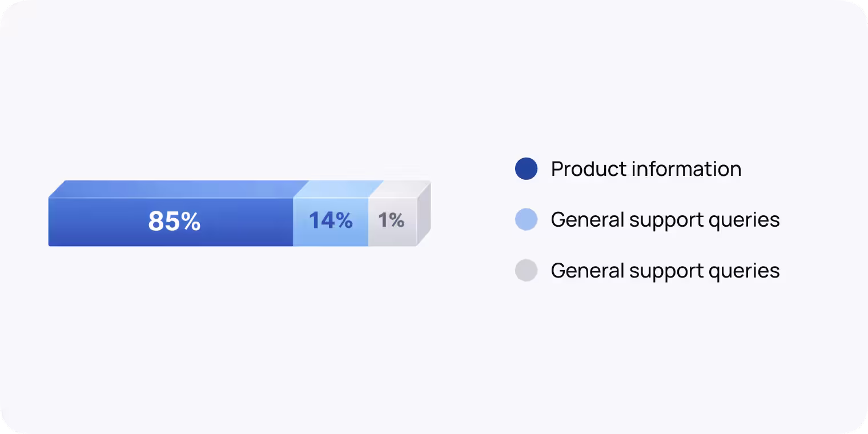The height and width of the screenshot is (434, 868).
Task: Click the gray legend dot
Action: click(x=526, y=271)
